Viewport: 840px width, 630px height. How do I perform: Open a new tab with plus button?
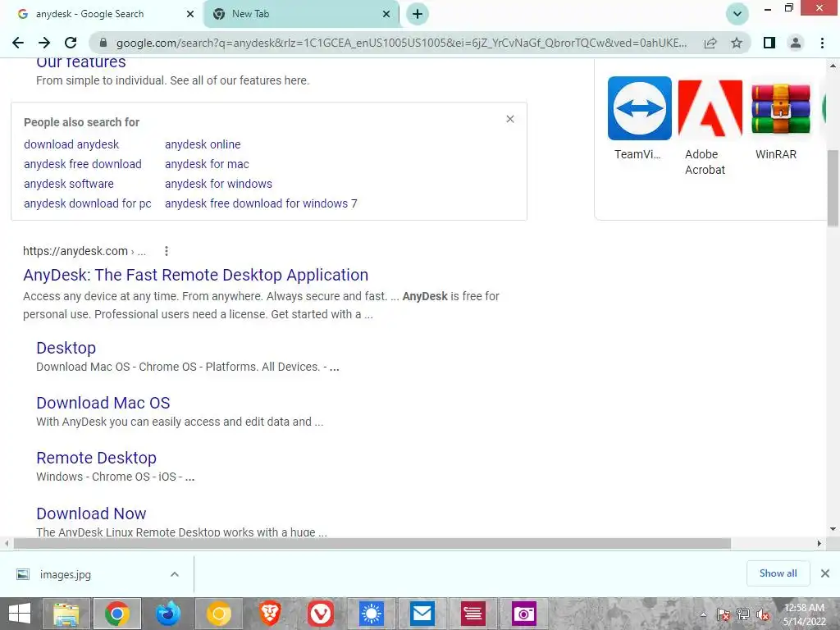coord(418,14)
